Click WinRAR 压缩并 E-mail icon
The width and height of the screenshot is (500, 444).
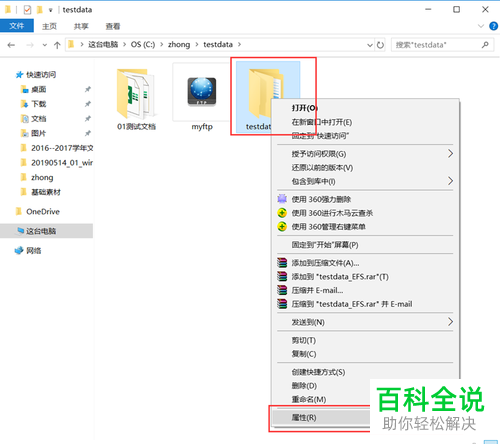click(282, 290)
